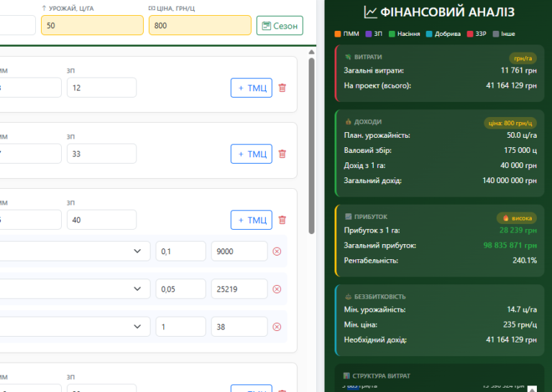Image resolution: width=552 pixels, height=392 pixels.
Task: Click trash icon beside ЗП 40 row
Action: 282,220
